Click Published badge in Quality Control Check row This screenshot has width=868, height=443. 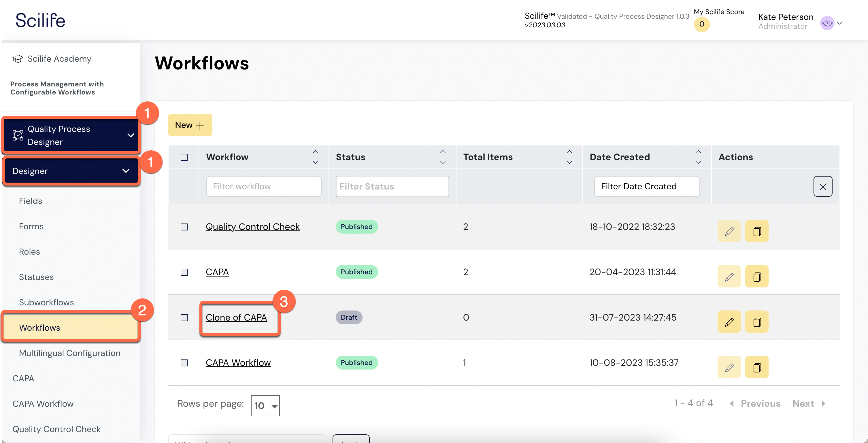tap(356, 227)
